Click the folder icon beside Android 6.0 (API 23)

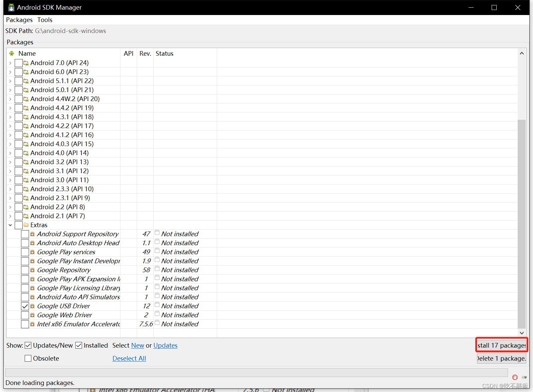[x=26, y=72]
